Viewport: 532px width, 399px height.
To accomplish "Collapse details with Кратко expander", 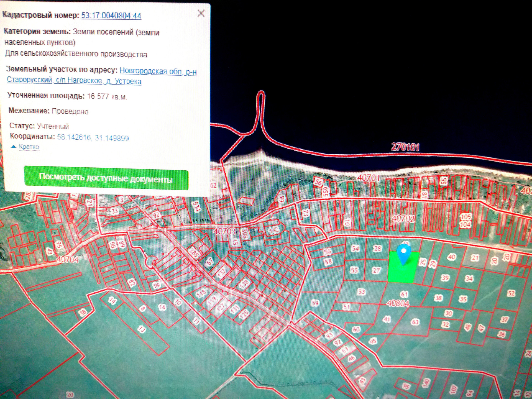I will click(29, 147).
